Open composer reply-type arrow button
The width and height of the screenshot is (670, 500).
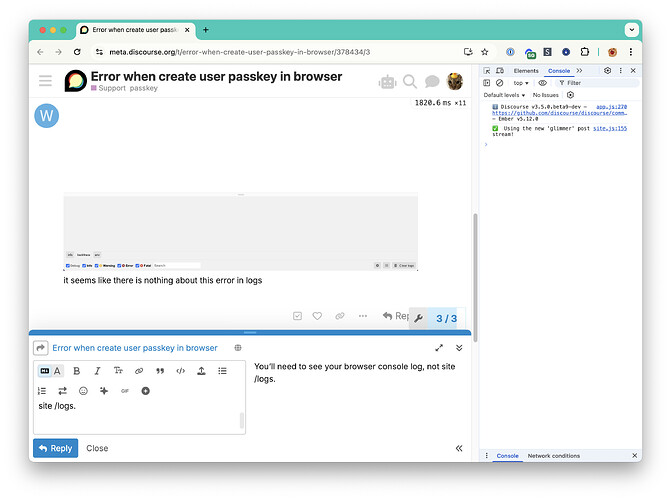[41, 348]
